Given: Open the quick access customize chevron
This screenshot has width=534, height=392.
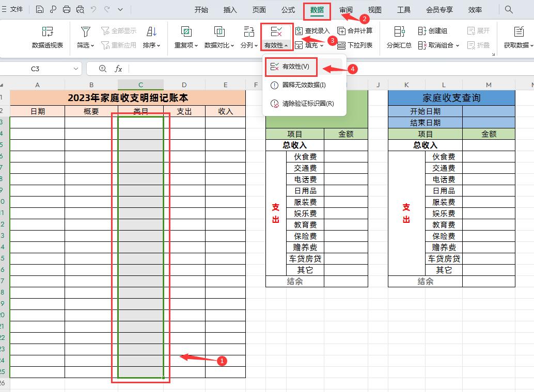Looking at the screenshot, I should (x=120, y=9).
